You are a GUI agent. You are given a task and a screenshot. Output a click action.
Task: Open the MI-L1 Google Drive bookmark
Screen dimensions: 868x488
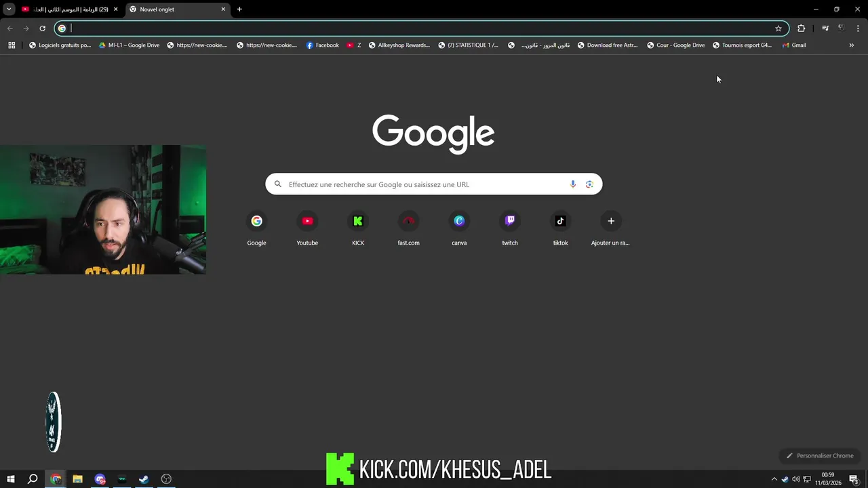130,45
